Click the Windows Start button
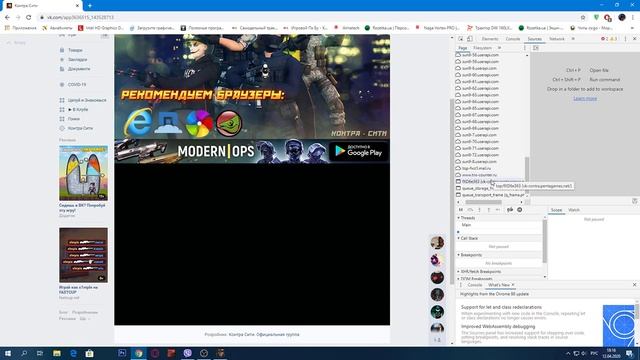Screen dimensions: 640x360 point(8,353)
